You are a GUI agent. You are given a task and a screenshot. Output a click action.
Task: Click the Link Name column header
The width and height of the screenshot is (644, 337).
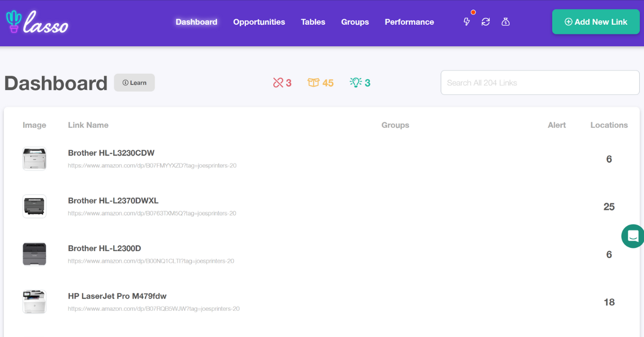click(x=88, y=125)
